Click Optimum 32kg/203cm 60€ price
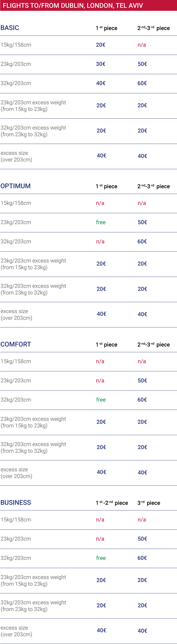This screenshot has width=177, height=644. point(142,241)
